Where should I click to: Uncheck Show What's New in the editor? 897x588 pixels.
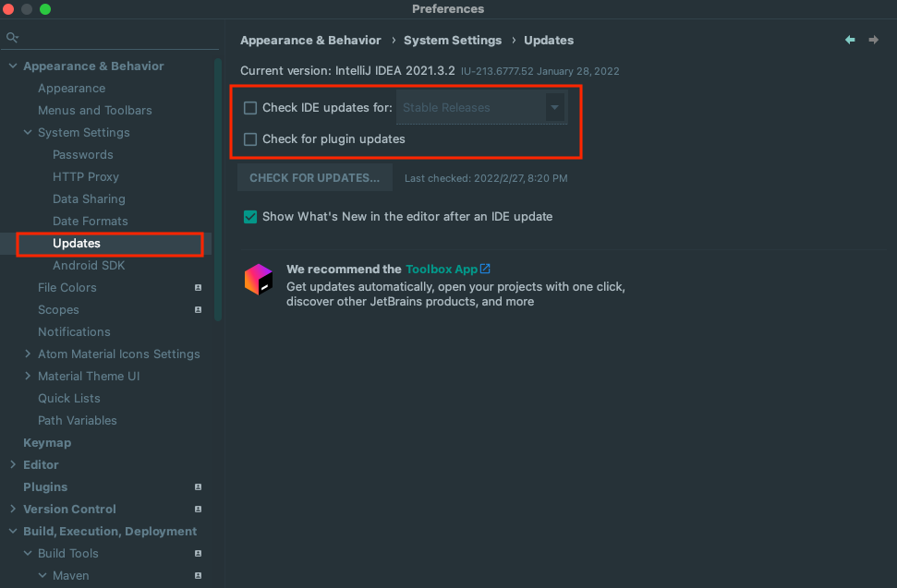[x=250, y=217]
